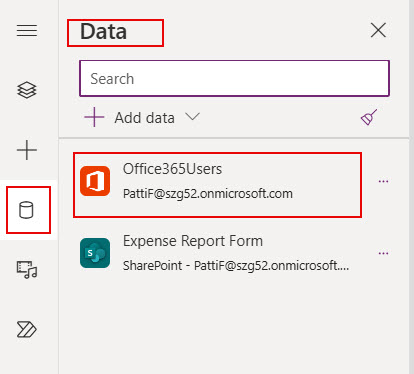
Task: Click PattiF@szg52.onmicrosoft.com under Office365Users
Action: click(x=208, y=194)
